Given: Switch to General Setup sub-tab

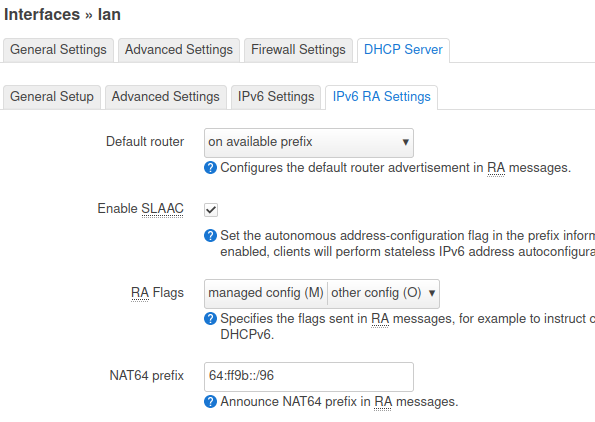Looking at the screenshot, I should tap(52, 97).
